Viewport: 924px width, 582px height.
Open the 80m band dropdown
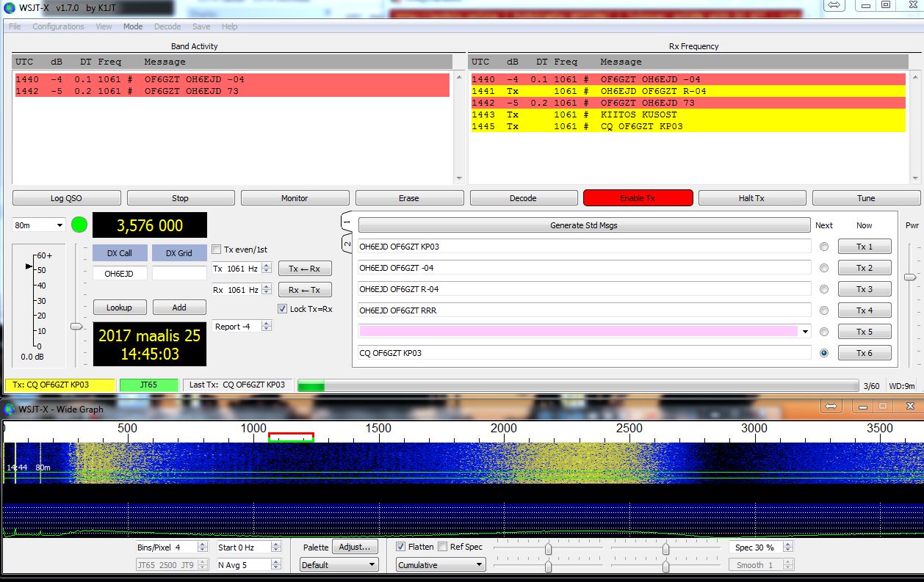pos(39,225)
